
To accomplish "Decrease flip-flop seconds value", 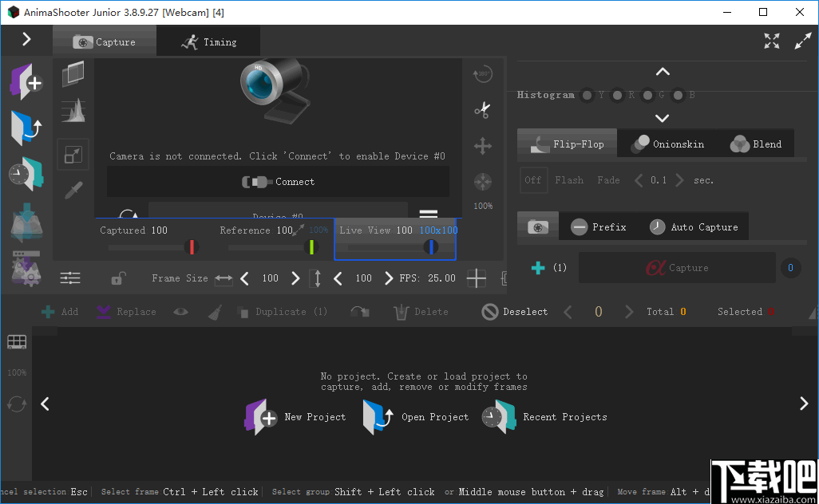I will pyautogui.click(x=639, y=180).
